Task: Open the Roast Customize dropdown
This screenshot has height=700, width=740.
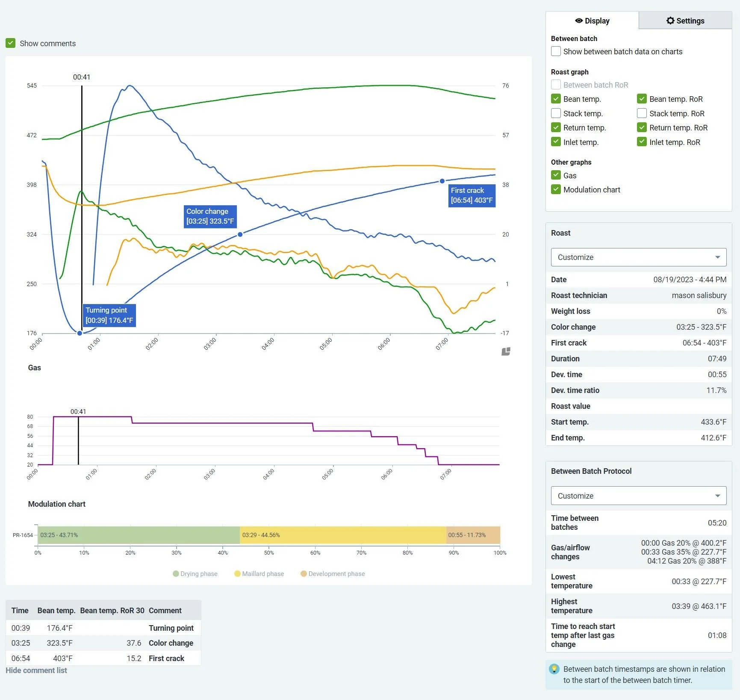Action: [639, 257]
